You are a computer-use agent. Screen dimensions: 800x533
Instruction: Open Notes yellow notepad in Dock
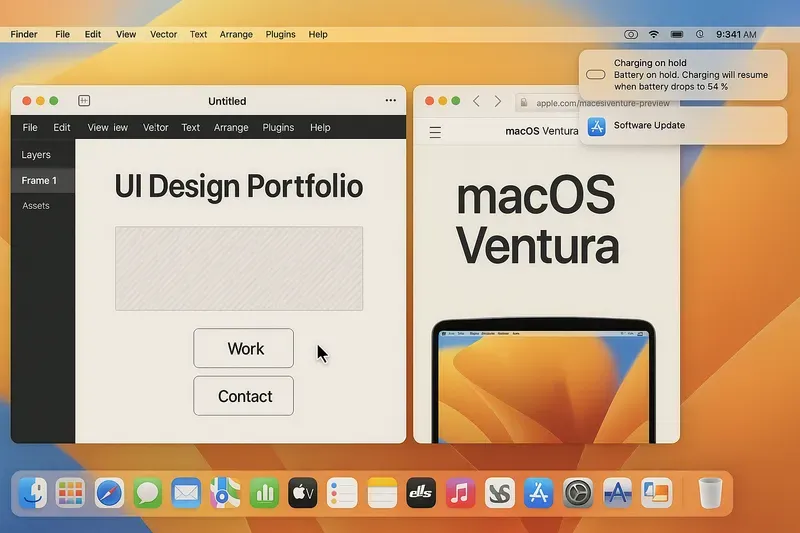pyautogui.click(x=382, y=493)
